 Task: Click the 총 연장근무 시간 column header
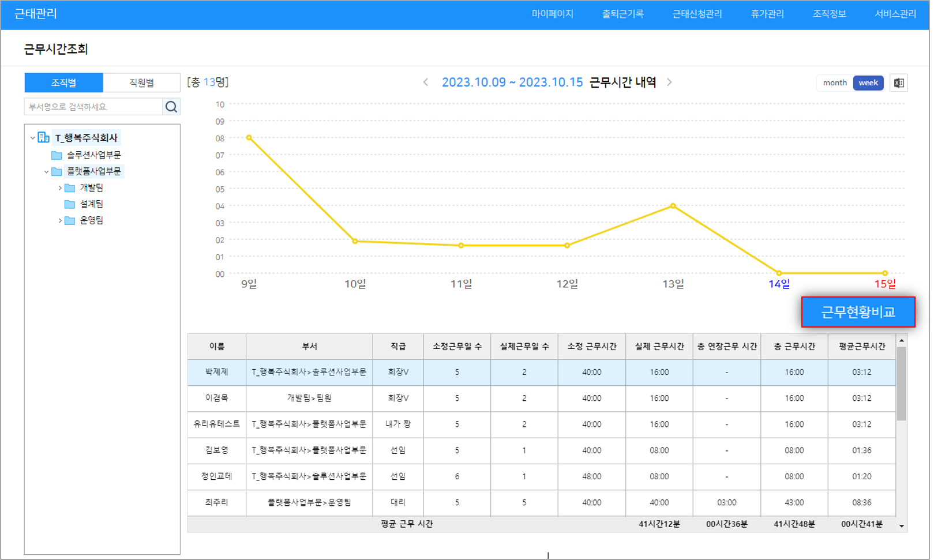point(727,347)
